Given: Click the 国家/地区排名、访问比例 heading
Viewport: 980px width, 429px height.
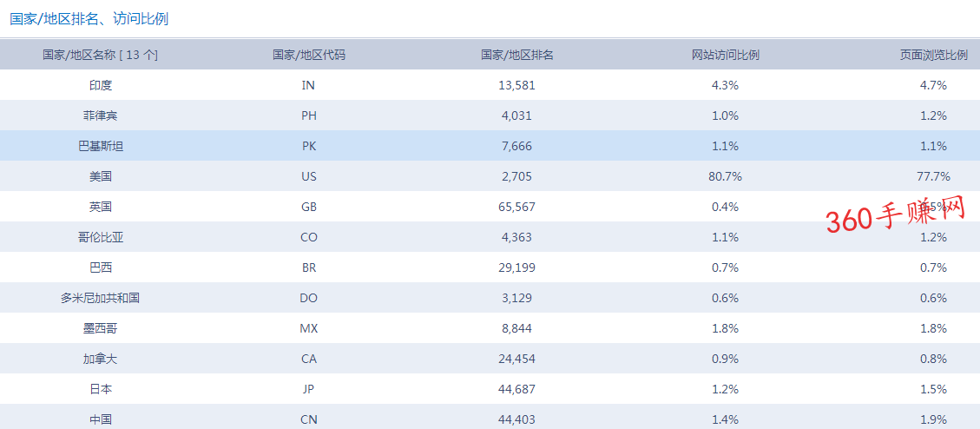Looking at the screenshot, I should click(89, 18).
